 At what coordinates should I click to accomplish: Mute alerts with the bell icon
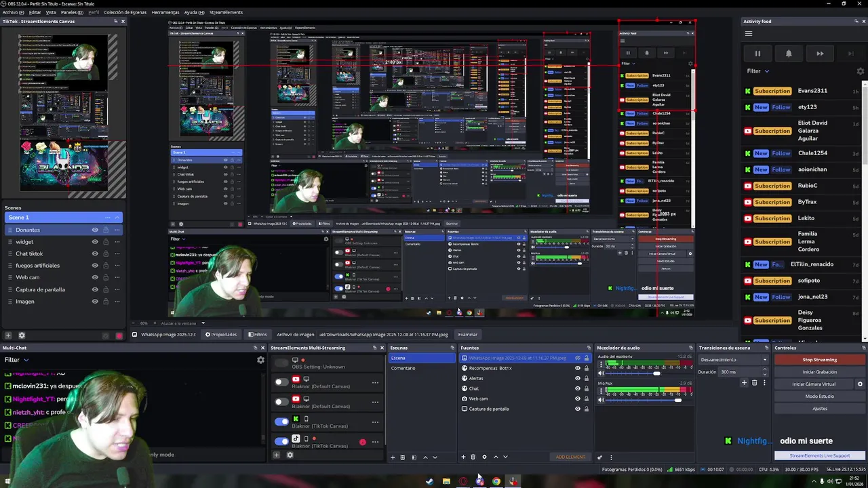click(789, 54)
